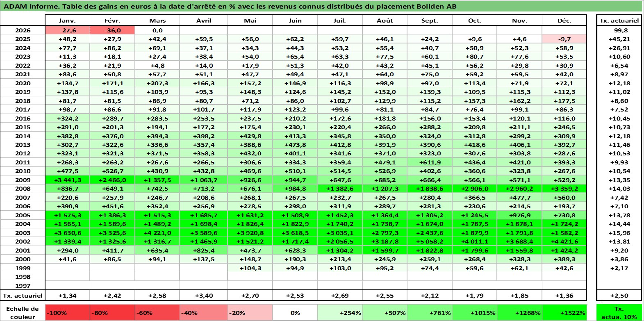This screenshot has height=321, width=644.
Task: Click the '+984,8' cell for Juin 2008
Action: point(295,189)
